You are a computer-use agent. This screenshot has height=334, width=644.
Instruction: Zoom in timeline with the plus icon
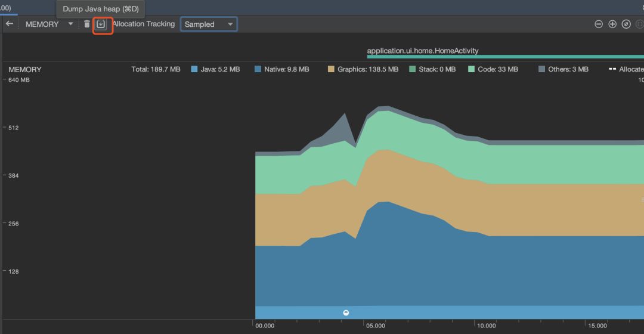612,24
